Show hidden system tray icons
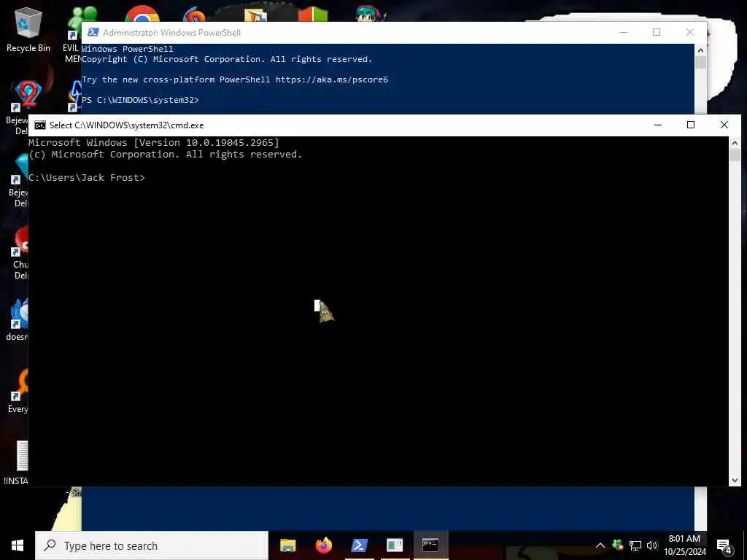The width and height of the screenshot is (747, 560). [600, 545]
